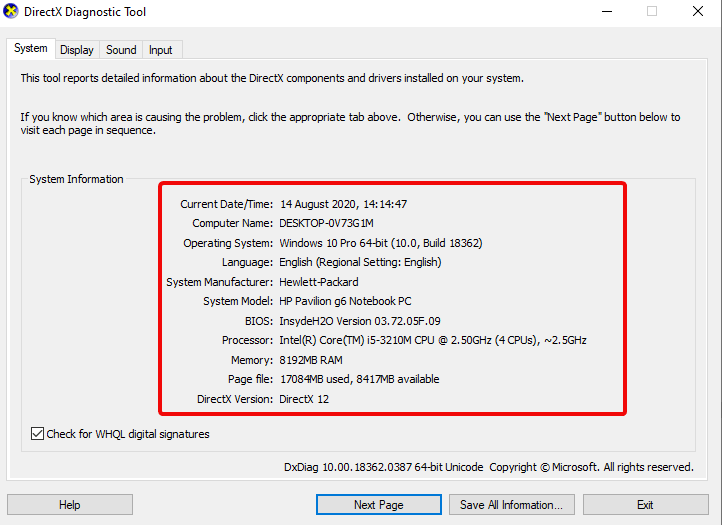Click the DirectX Diagnostic Tool title icon
The image size is (722, 525).
[x=10, y=11]
